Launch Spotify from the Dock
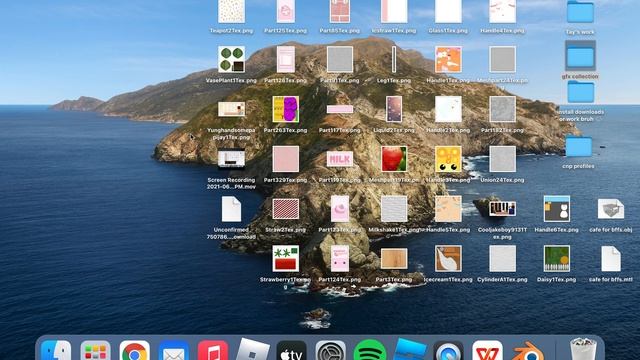This screenshot has height=360, width=640. 370,350
